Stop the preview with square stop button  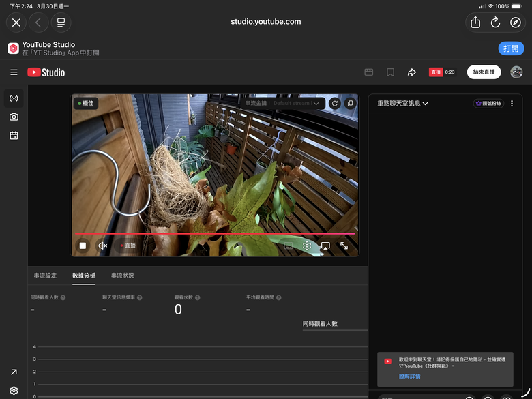point(83,246)
